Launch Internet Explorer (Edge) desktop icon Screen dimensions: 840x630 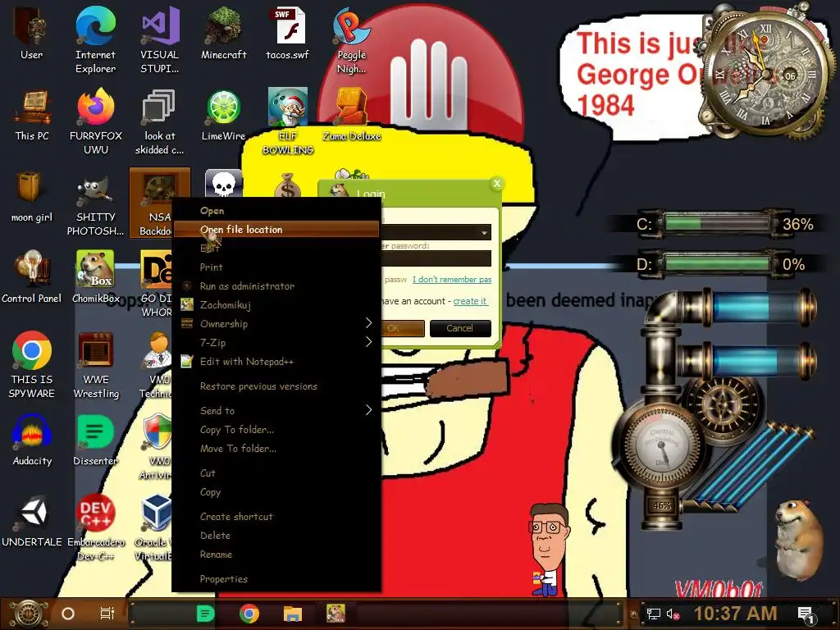(x=95, y=39)
